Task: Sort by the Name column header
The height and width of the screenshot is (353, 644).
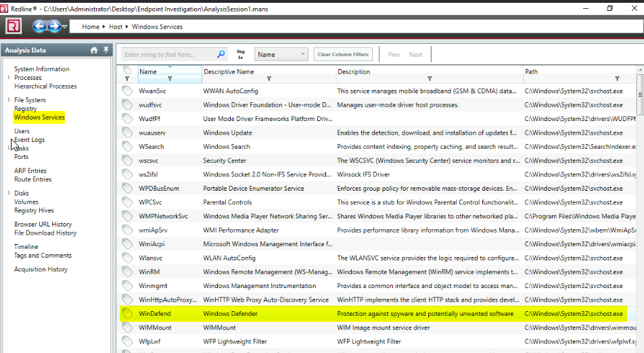Action: (x=148, y=72)
